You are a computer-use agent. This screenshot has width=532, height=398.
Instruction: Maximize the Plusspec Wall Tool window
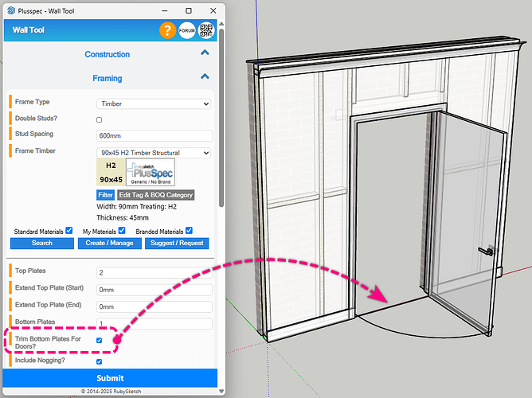(x=189, y=11)
